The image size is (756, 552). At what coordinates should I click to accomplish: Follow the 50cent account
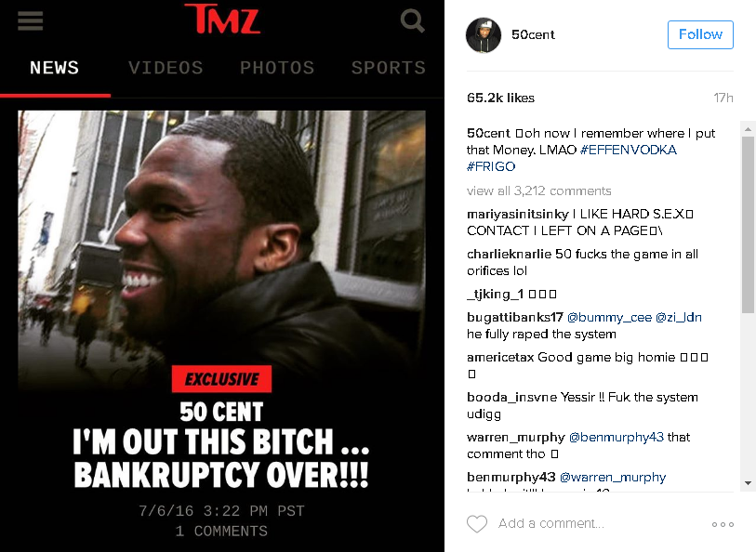pos(700,34)
